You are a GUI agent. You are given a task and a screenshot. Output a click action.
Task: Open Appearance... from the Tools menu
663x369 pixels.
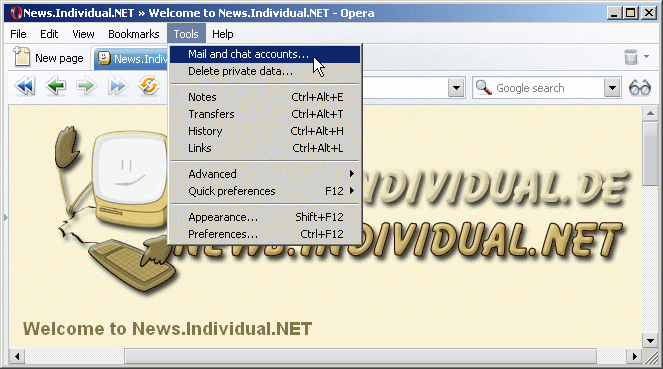[x=265, y=217]
